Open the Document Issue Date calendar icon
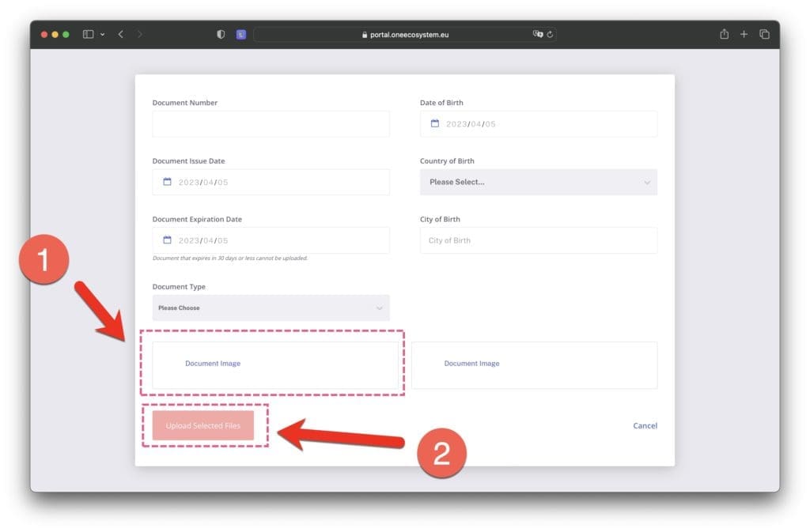This screenshot has width=810, height=532. point(167,182)
